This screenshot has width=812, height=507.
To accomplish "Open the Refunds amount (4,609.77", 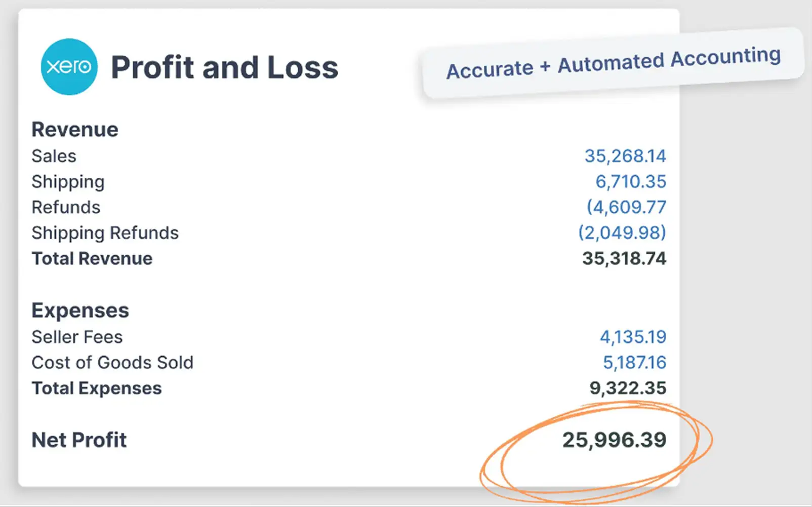I will [x=626, y=207].
